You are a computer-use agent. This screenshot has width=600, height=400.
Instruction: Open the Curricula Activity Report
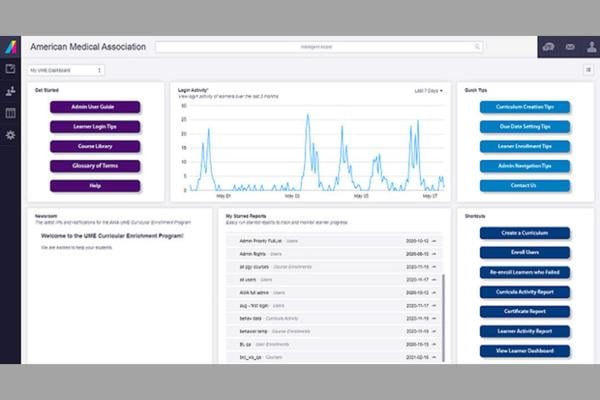pyautogui.click(x=525, y=292)
